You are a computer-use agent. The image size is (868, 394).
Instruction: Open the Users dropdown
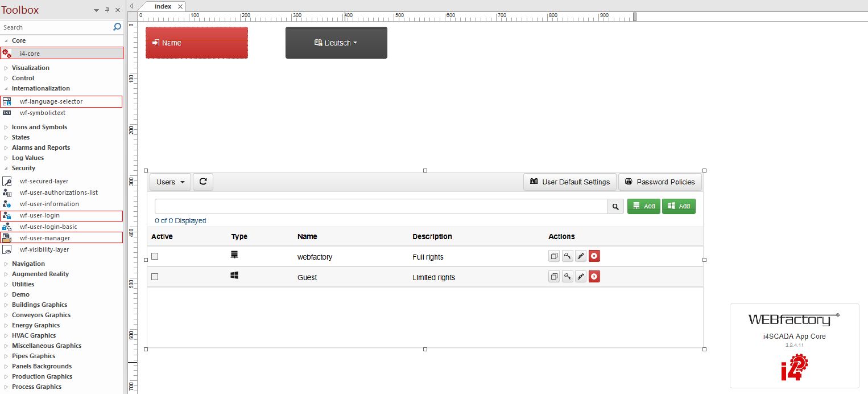(x=170, y=182)
